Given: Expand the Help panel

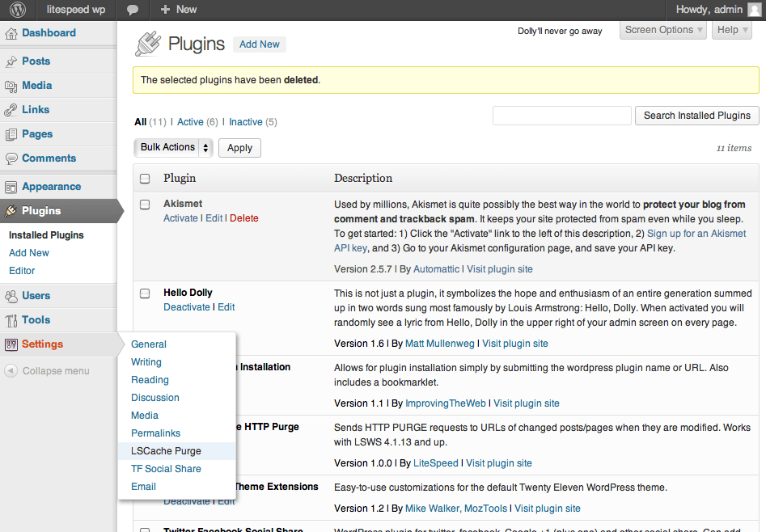Looking at the screenshot, I should click(732, 30).
